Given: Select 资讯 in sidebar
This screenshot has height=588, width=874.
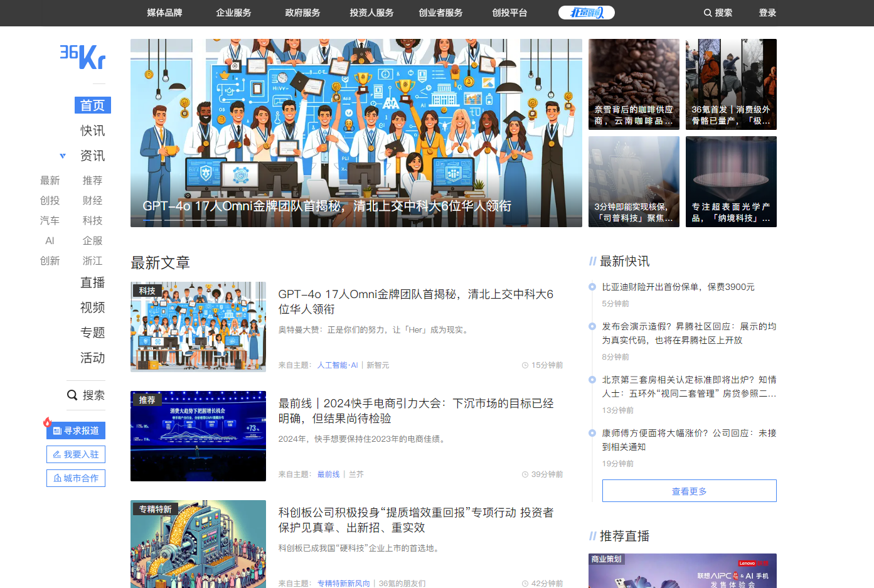Looking at the screenshot, I should [93, 156].
